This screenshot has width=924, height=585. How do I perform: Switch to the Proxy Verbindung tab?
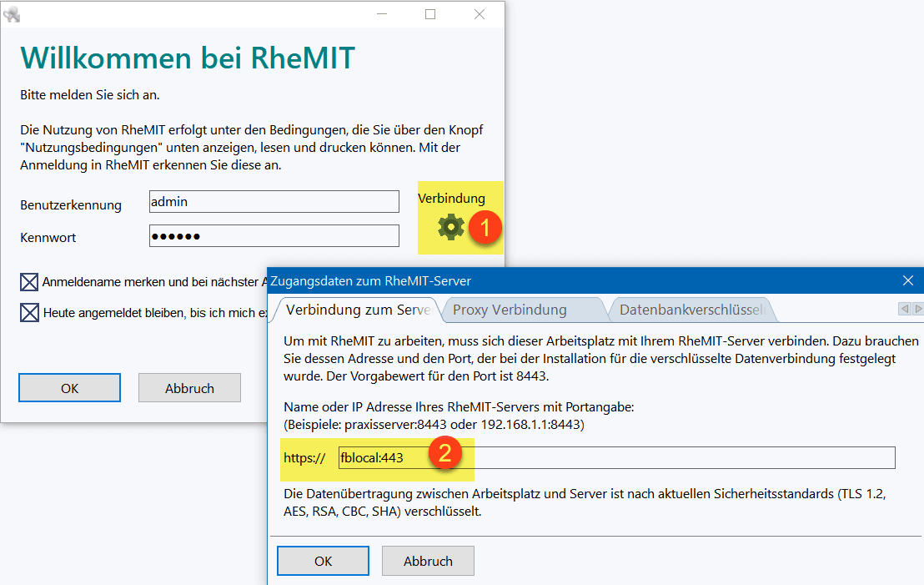[521, 310]
